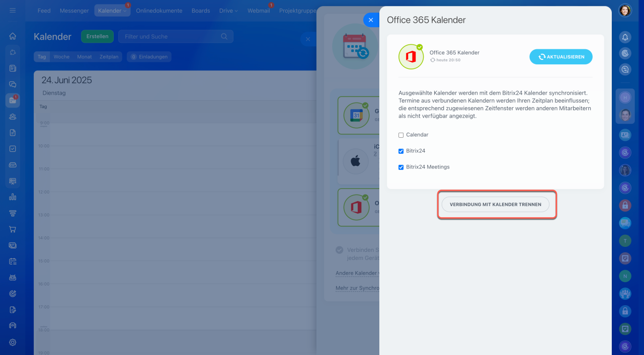The image size is (644, 355).
Task: Open the green 'T' chat avatar
Action: 625,241
